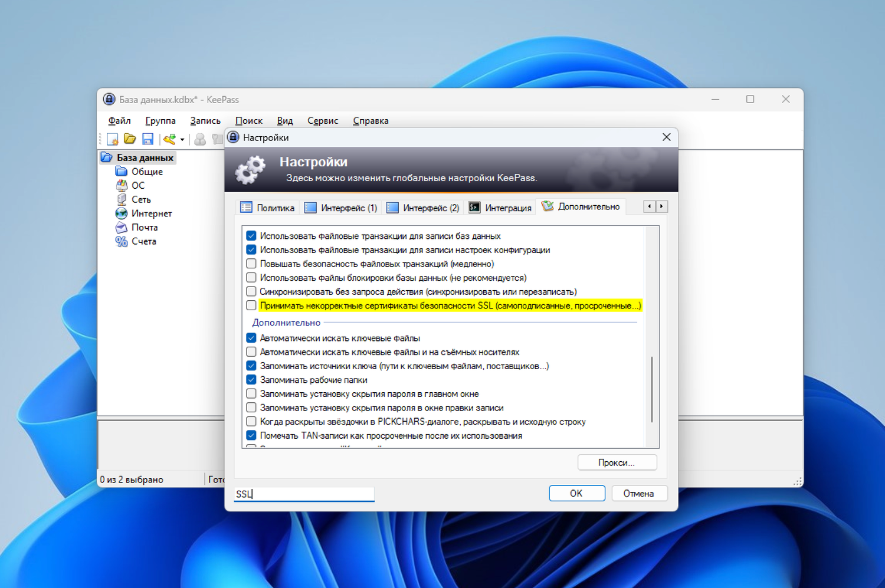Confirm settings with the OK button
Image resolution: width=885 pixels, height=588 pixels.
[576, 493]
